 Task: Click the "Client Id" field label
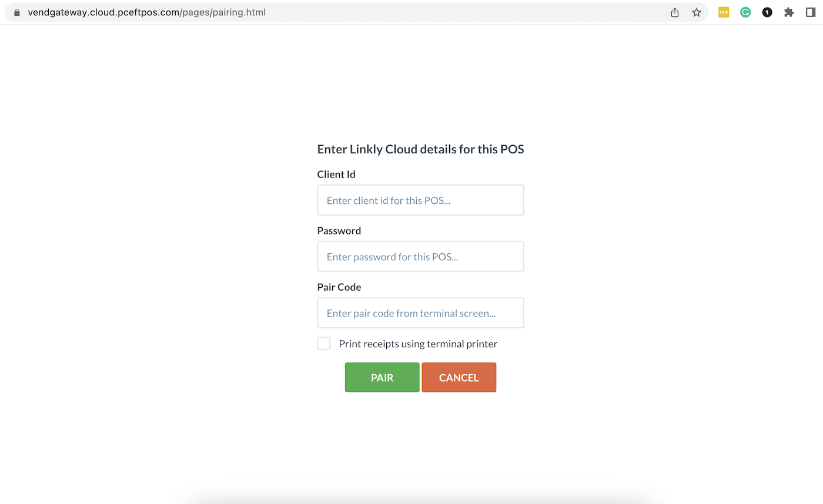[336, 174]
